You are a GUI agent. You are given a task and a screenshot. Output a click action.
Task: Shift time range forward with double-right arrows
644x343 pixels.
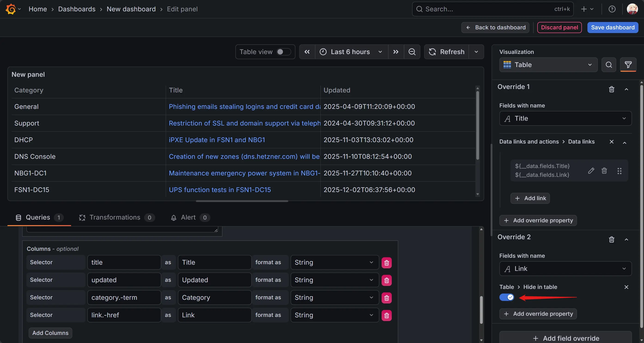(x=395, y=52)
